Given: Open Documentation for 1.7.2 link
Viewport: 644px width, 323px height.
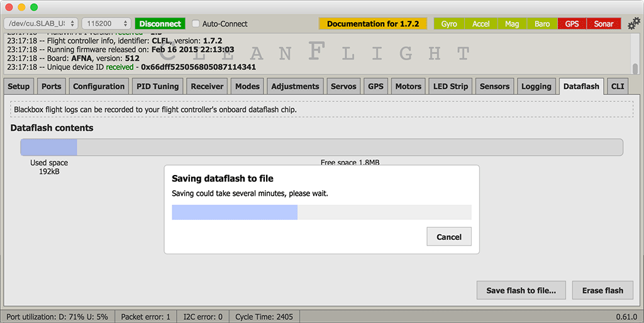Looking at the screenshot, I should 373,24.
